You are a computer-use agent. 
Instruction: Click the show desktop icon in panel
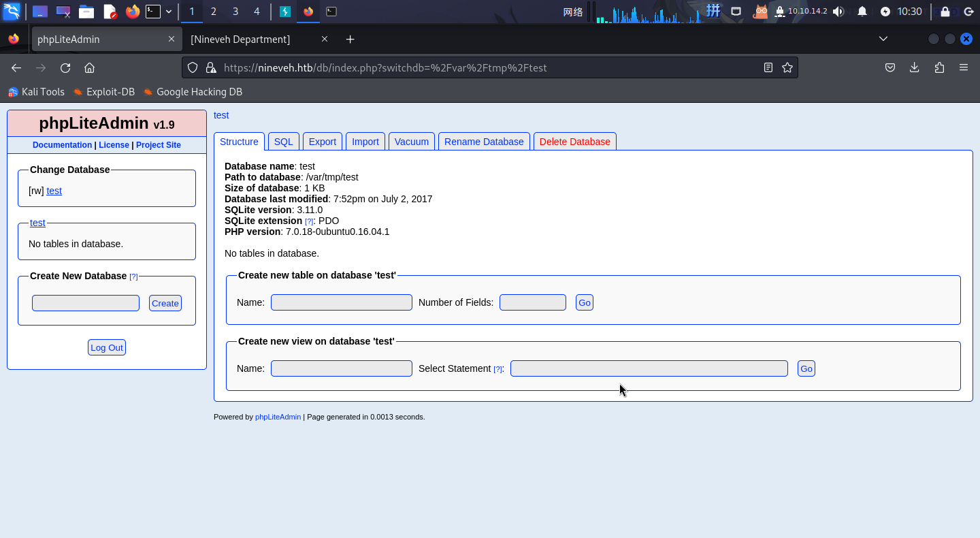(40, 12)
